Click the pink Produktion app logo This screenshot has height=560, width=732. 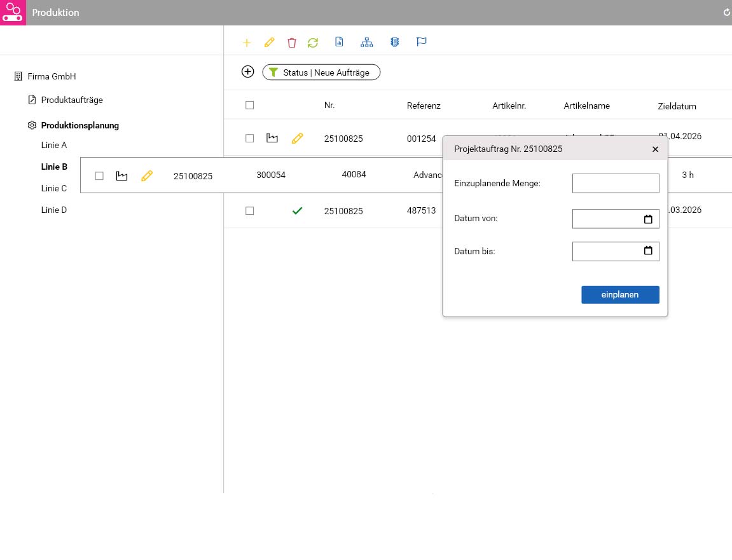(13, 13)
